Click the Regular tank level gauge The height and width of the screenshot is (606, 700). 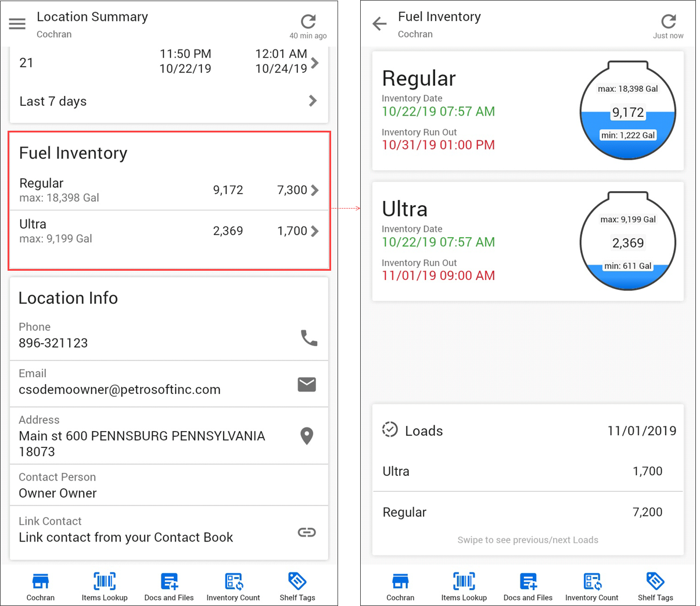(627, 110)
